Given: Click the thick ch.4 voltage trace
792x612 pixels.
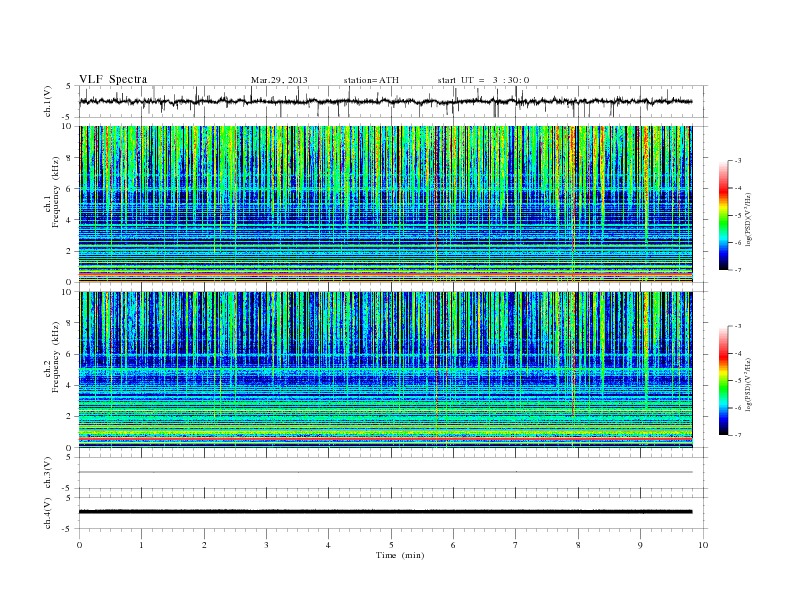Looking at the screenshot, I should [x=385, y=512].
